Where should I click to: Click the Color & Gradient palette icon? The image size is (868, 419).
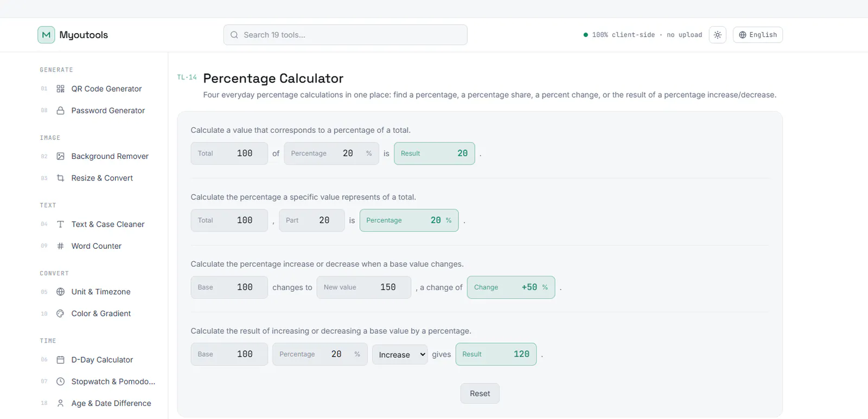click(61, 313)
